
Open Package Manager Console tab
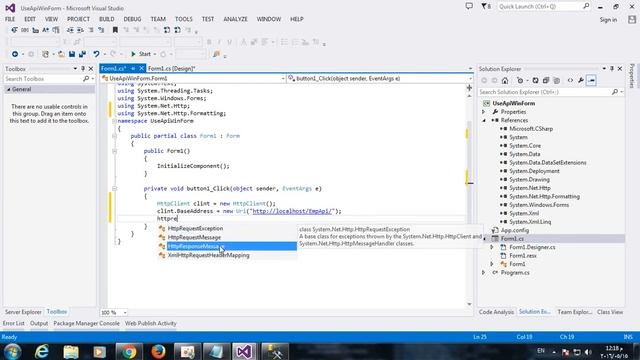(87, 323)
